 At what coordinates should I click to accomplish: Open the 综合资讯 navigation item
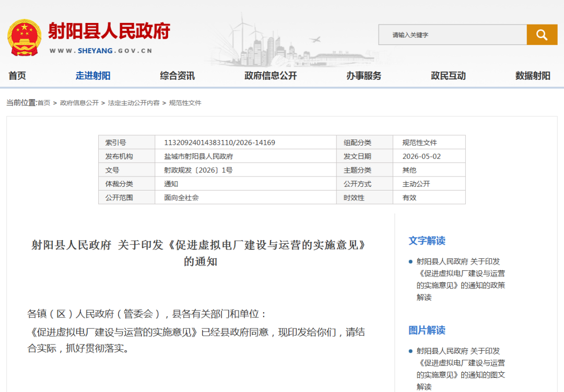point(178,76)
